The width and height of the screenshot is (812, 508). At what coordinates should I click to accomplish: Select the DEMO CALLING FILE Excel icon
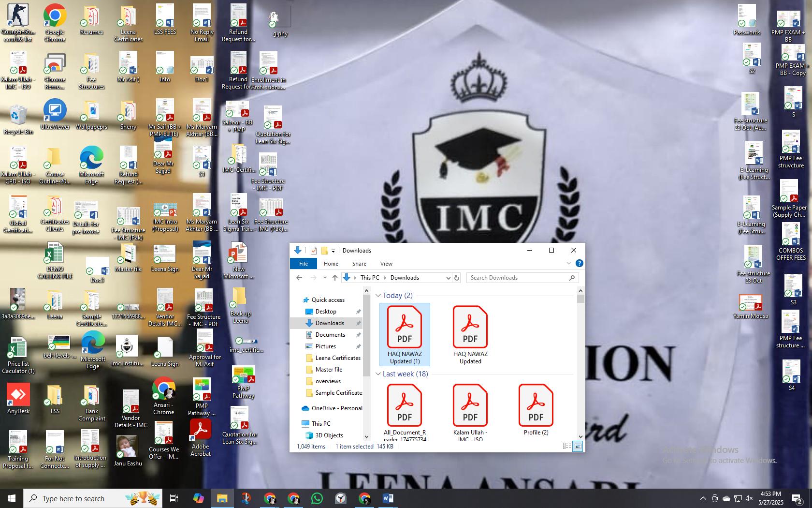point(55,261)
